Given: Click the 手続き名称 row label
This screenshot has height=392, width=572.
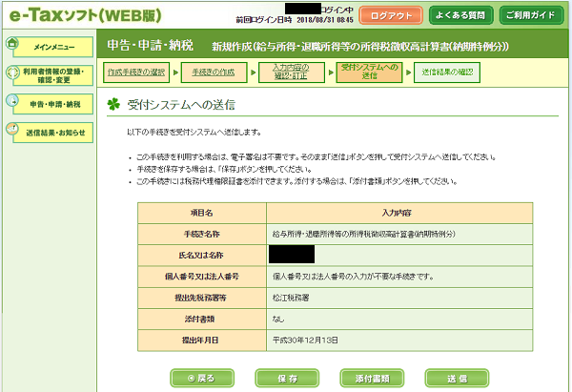Looking at the screenshot, I should pos(202,234).
